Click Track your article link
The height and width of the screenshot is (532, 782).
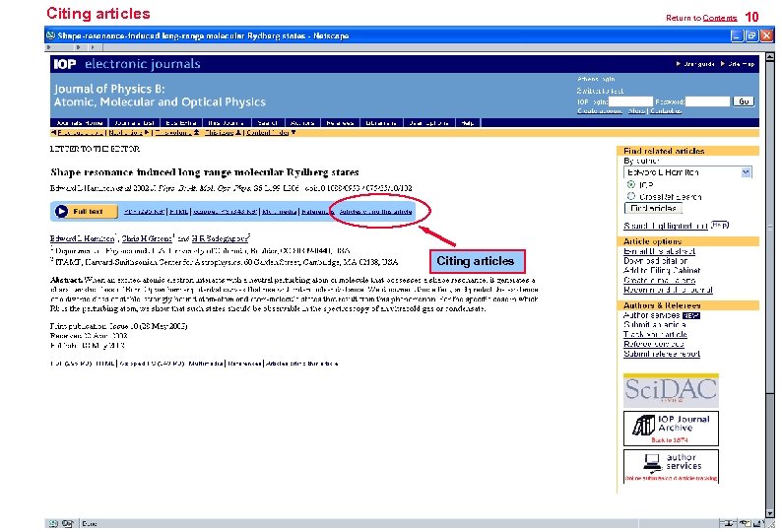click(x=655, y=334)
